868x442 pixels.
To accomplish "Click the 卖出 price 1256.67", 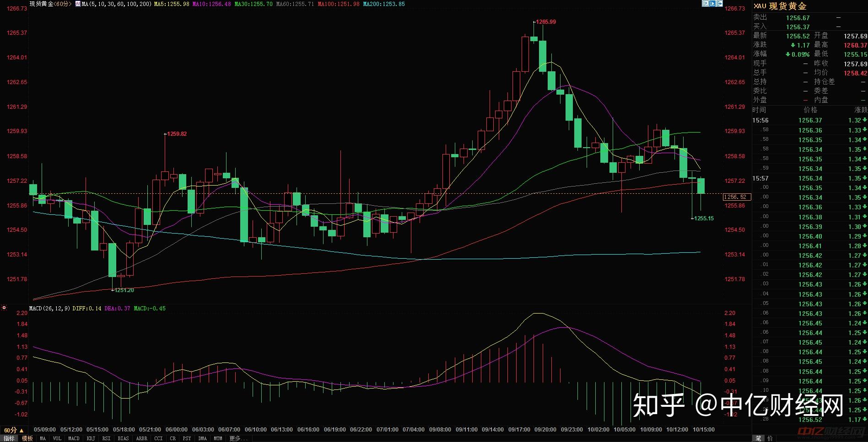I will point(798,18).
